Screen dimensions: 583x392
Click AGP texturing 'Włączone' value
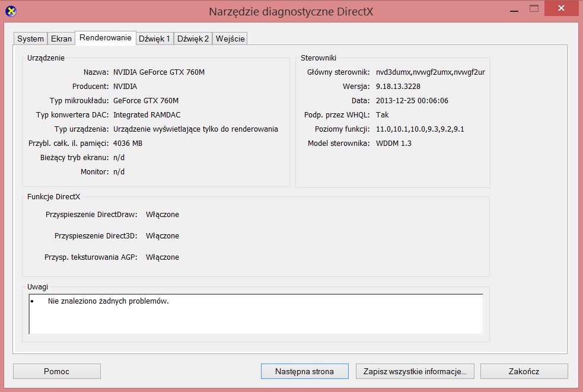click(x=163, y=257)
